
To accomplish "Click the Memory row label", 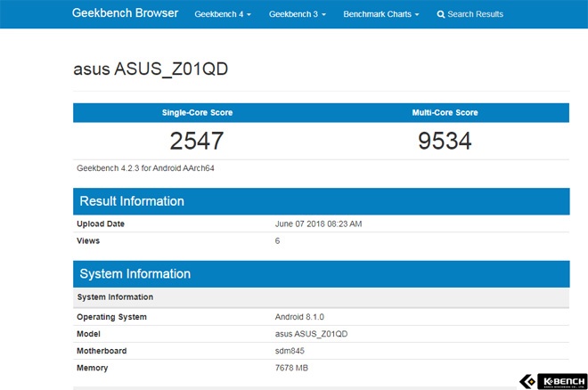I will point(93,368).
